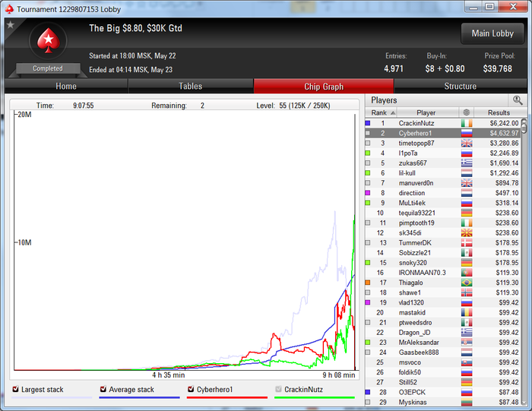The image size is (532, 411).
Task: Click Lithuania flag beside Myskinas
Action: click(467, 402)
